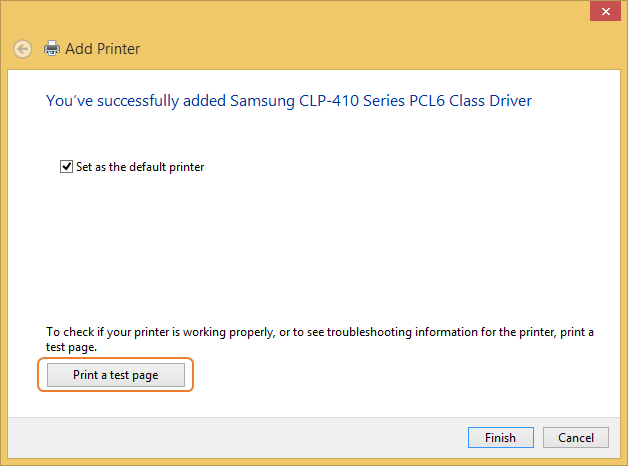This screenshot has height=466, width=628.
Task: Cancel the Add Printer wizard
Action: (x=576, y=438)
